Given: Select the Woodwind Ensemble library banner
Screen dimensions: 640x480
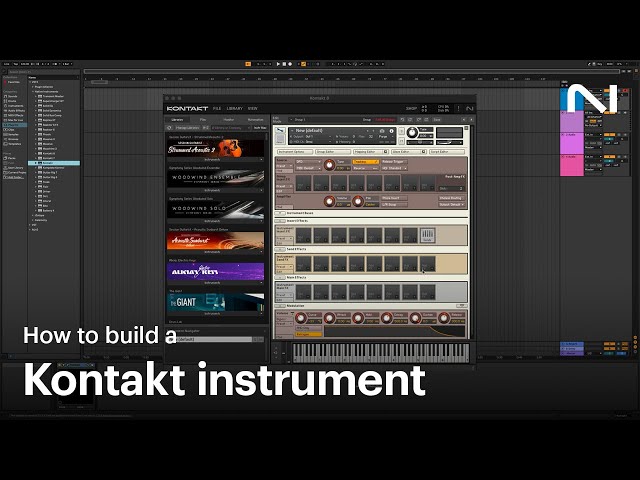Looking at the screenshot, I should (x=216, y=179).
